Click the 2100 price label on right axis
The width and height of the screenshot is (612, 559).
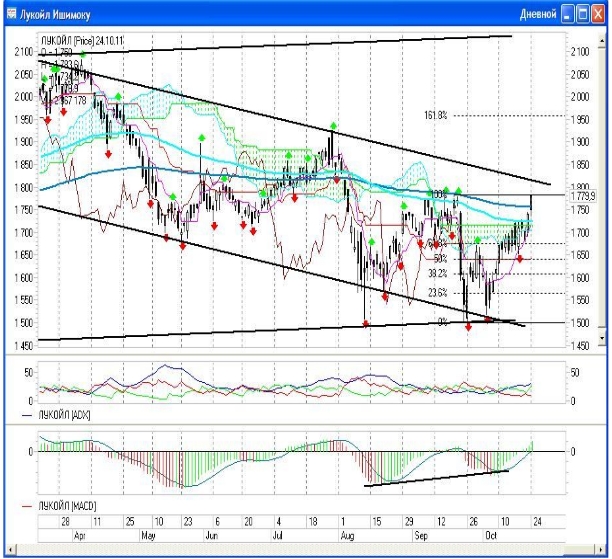(580, 52)
